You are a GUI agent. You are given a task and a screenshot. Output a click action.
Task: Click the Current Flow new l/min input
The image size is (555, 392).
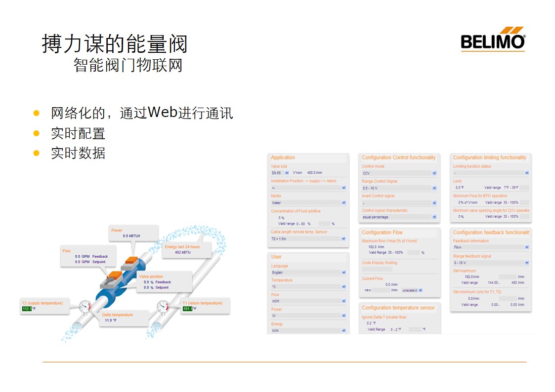click(381, 290)
